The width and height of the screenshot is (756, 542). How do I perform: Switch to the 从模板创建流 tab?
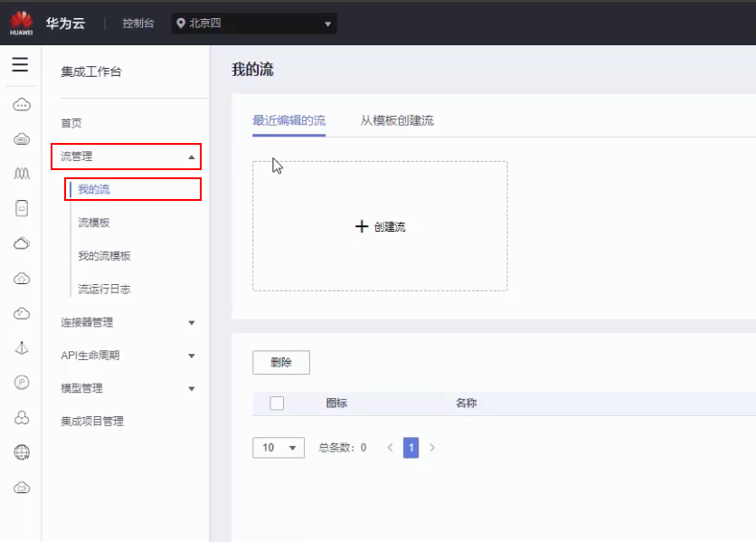point(397,120)
